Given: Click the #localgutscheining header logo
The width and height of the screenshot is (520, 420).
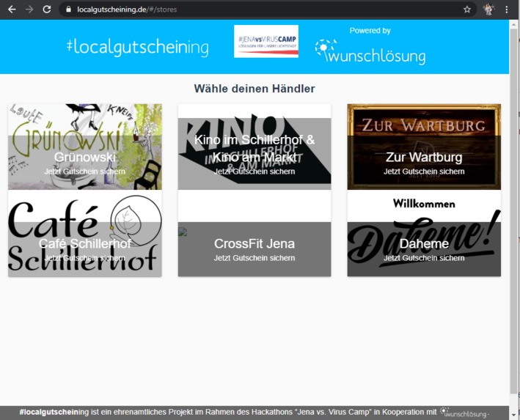Looking at the screenshot, I should tap(138, 47).
